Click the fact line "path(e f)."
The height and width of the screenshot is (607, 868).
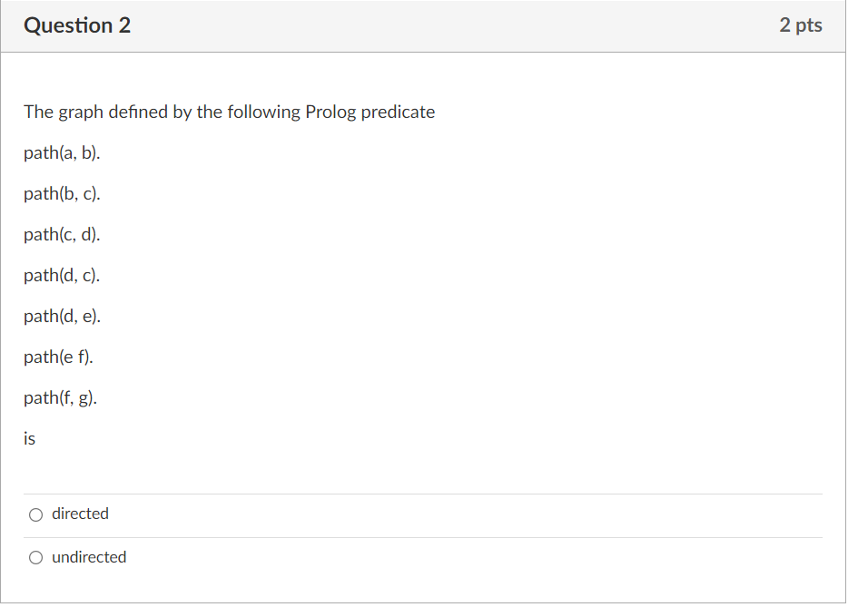(58, 357)
